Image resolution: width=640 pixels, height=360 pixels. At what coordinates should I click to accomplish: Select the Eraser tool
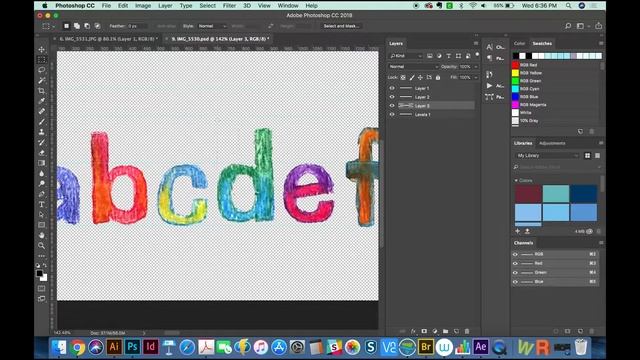click(42, 153)
